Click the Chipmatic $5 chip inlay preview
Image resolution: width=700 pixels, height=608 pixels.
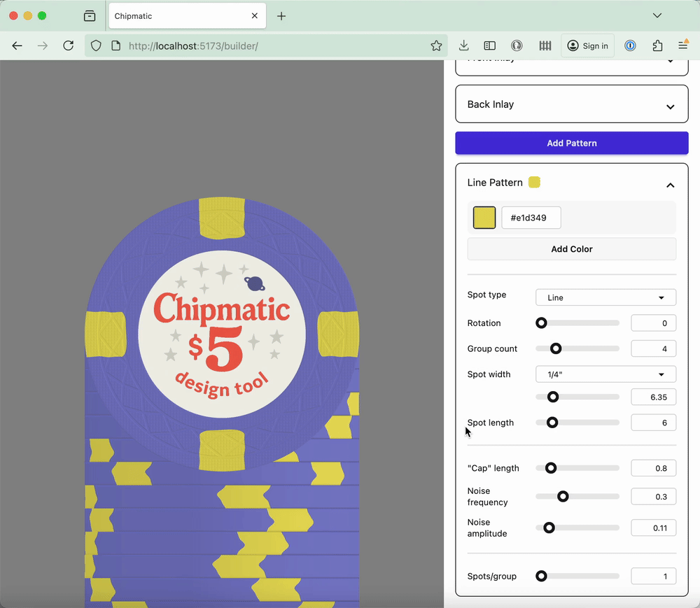point(222,334)
